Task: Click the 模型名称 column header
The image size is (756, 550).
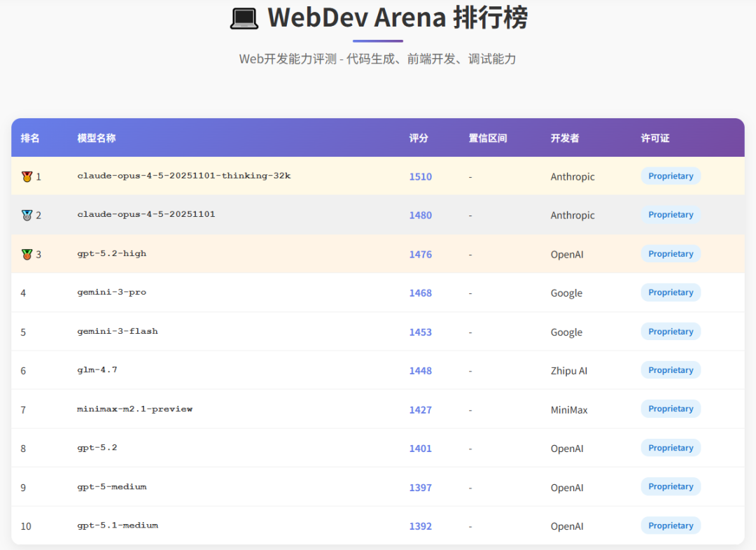Action: click(97, 139)
